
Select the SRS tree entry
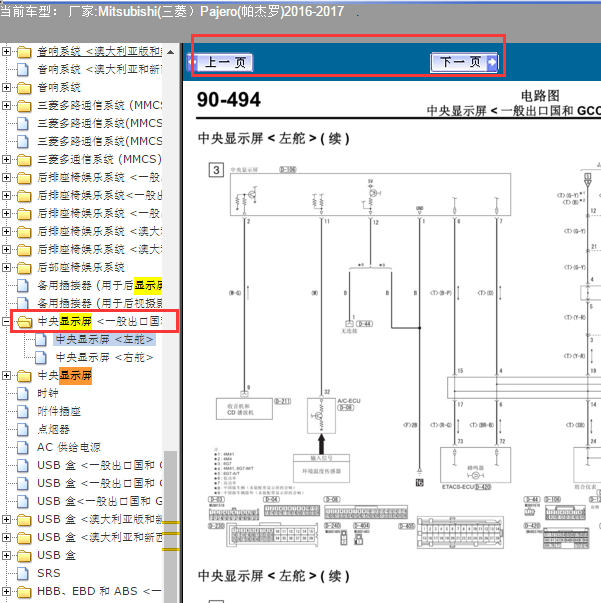click(49, 573)
